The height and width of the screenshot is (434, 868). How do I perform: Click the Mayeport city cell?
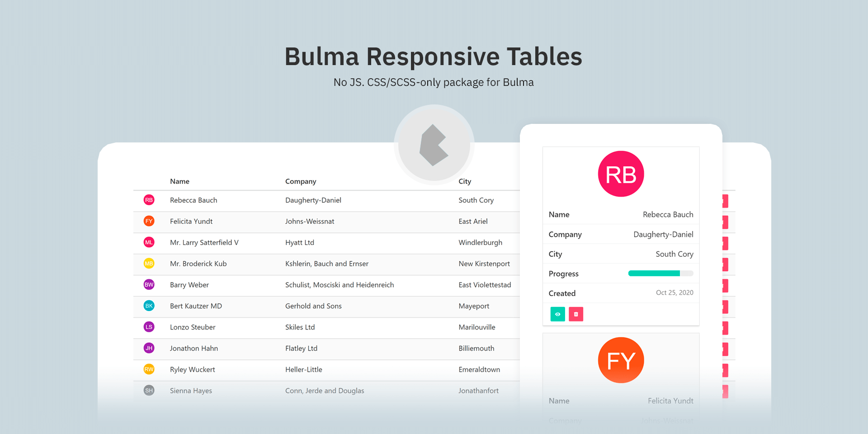[474, 306]
